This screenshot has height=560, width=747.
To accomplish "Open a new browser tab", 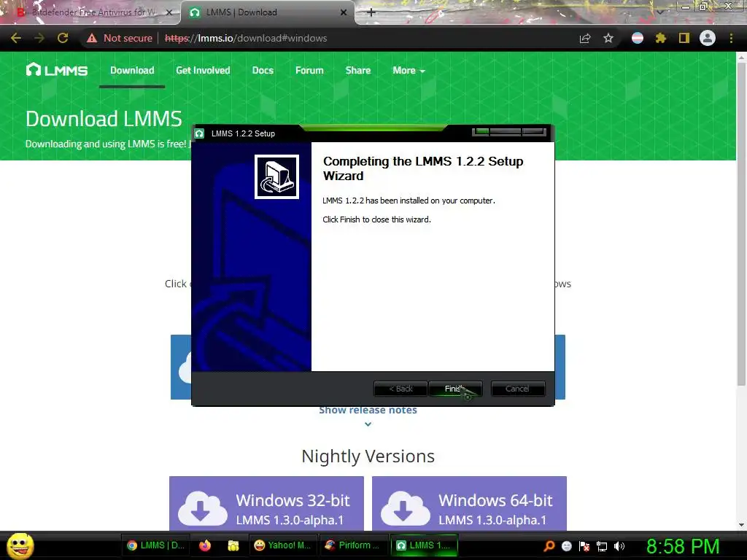I will point(371,12).
